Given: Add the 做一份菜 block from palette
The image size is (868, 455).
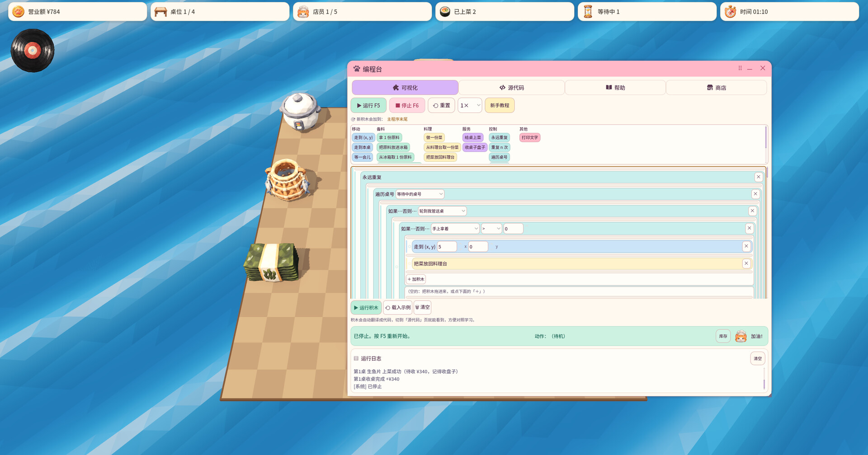Looking at the screenshot, I should 434,137.
